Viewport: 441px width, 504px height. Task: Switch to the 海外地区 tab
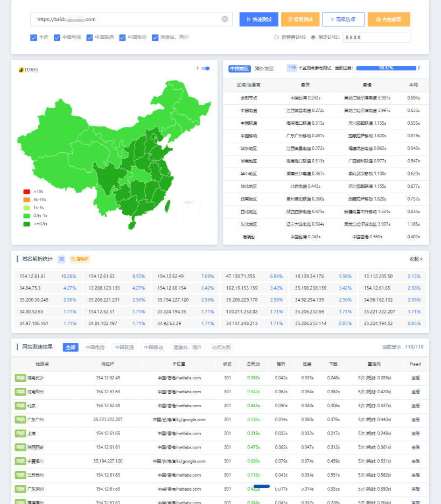tap(264, 69)
